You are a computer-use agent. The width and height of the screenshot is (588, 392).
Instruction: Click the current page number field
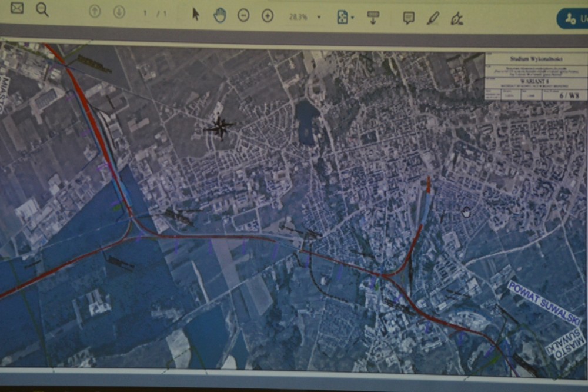[145, 13]
